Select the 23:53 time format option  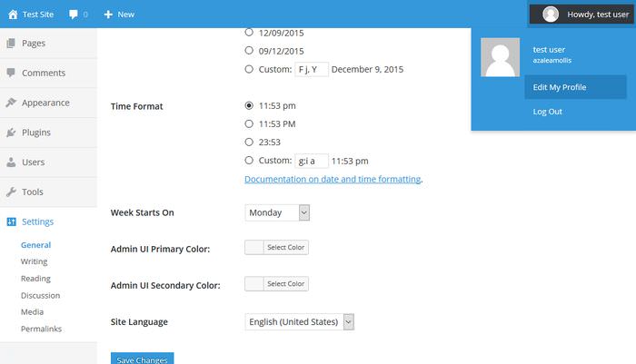point(250,142)
